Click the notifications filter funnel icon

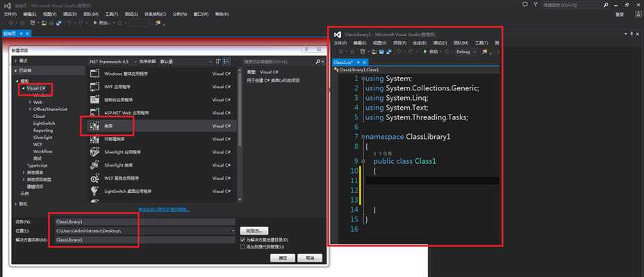click(536, 5)
